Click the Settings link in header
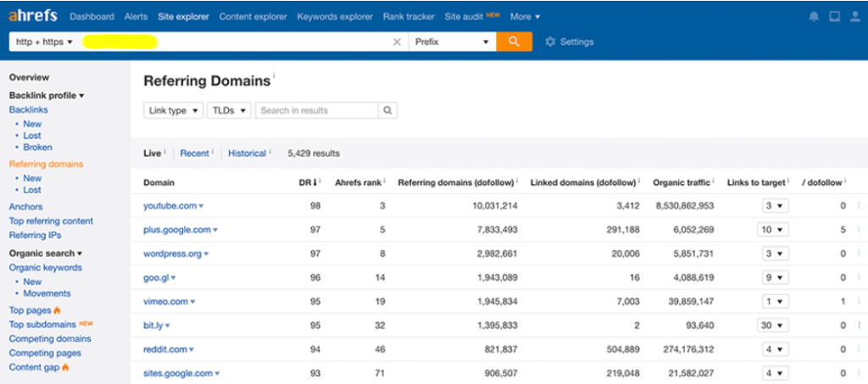Image resolution: width=868 pixels, height=384 pixels. coord(576,42)
